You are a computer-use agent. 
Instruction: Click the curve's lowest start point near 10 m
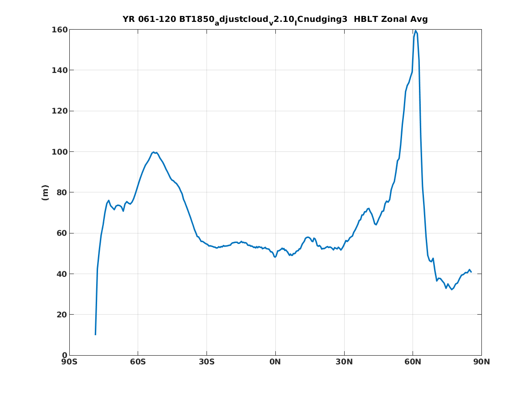[x=95, y=335]
